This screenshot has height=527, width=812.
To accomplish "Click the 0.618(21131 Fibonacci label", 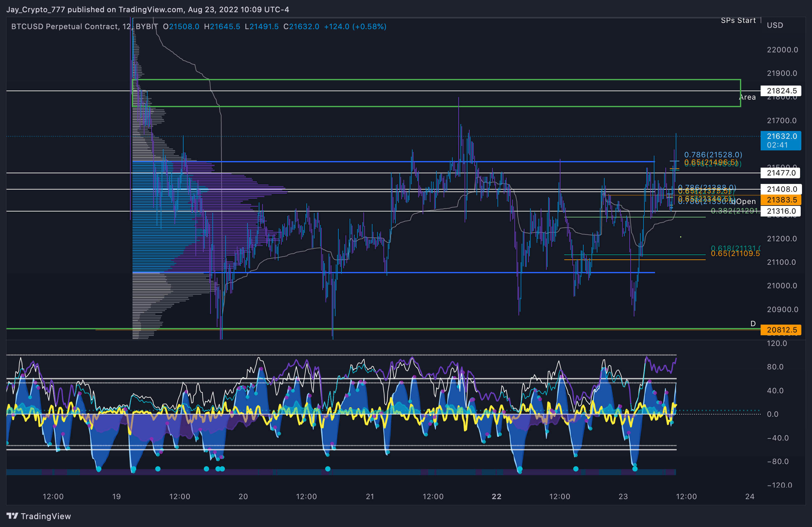I will 735,248.
